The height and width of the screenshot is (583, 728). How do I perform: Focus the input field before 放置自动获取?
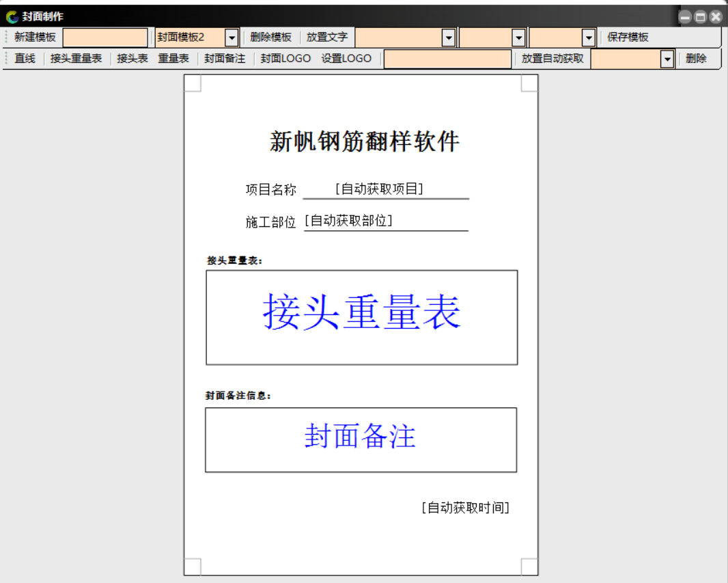[x=447, y=59]
